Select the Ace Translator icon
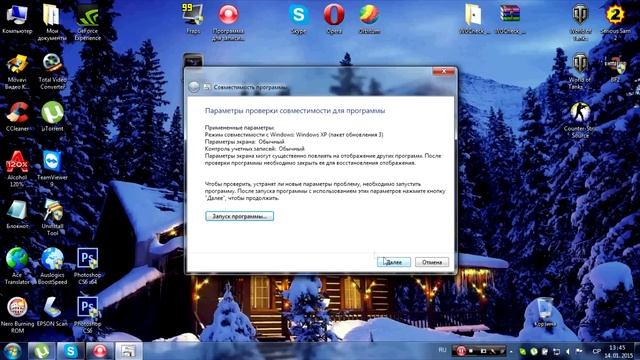Screen dimensions: 640x360 17,266
